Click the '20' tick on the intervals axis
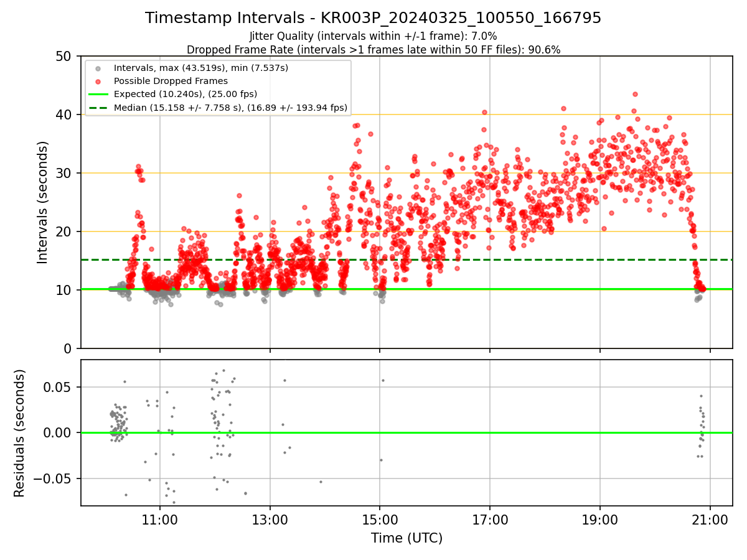This screenshot has height=560, width=747. (x=63, y=232)
